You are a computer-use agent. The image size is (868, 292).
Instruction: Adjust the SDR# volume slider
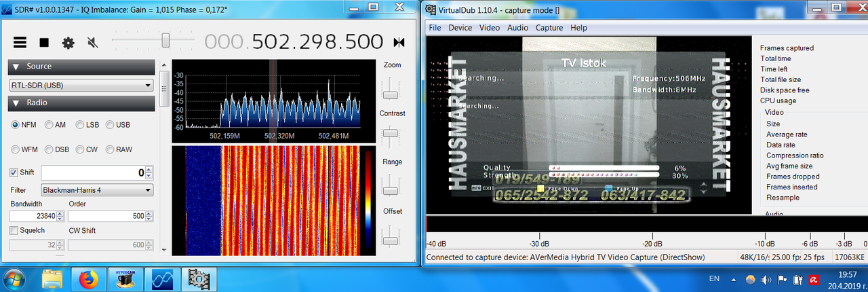pyautogui.click(x=165, y=41)
